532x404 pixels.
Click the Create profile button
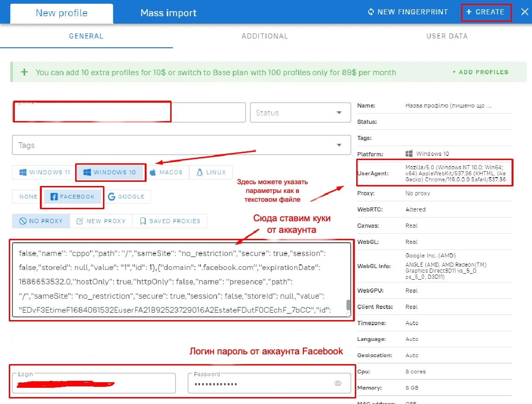[x=486, y=12]
